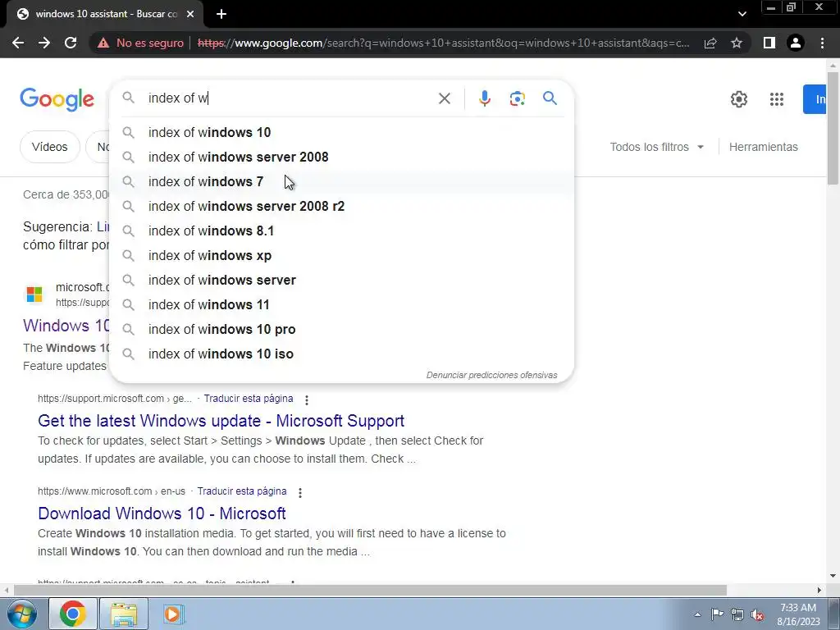Click the 'No es seguro' security warning

coord(140,43)
